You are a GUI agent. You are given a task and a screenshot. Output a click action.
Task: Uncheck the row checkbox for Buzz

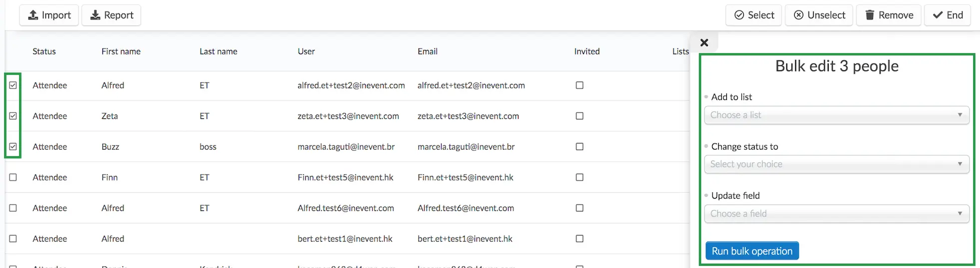[13, 146]
